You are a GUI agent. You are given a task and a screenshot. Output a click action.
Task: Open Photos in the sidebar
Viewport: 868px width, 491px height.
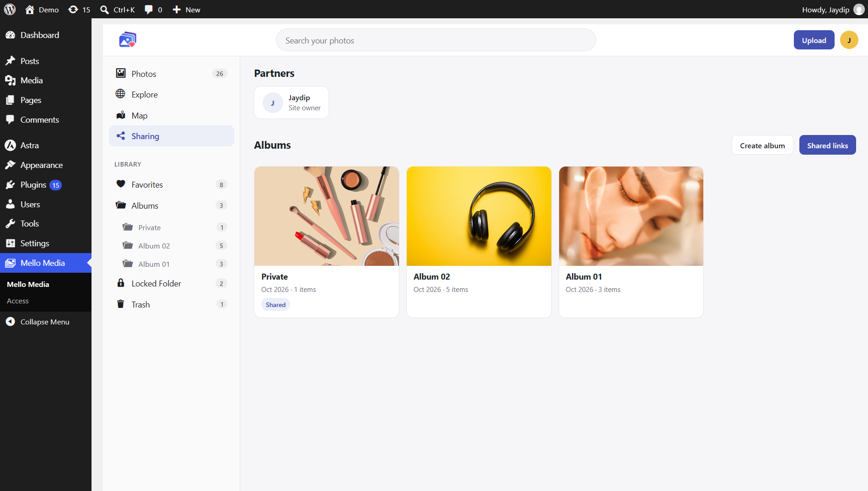[172, 74]
